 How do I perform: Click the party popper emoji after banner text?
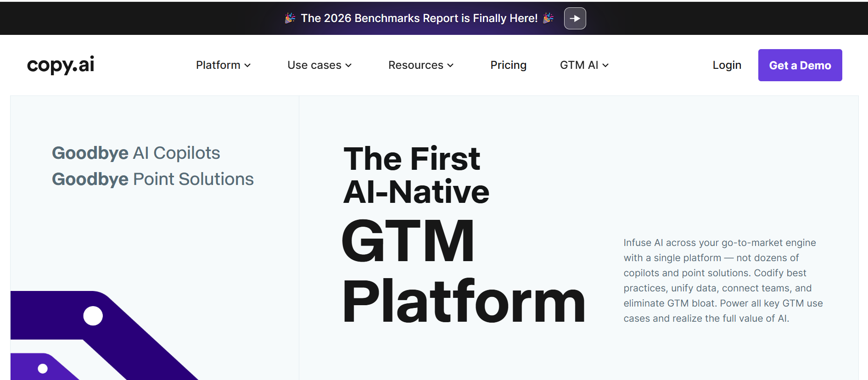coord(548,18)
